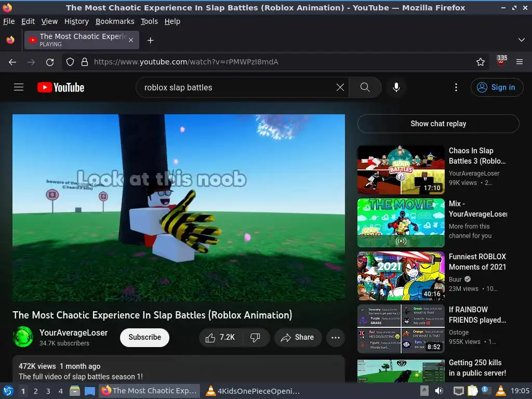Open the Bookmarks menu
Image resolution: width=532 pixels, height=399 pixels.
(x=115, y=21)
